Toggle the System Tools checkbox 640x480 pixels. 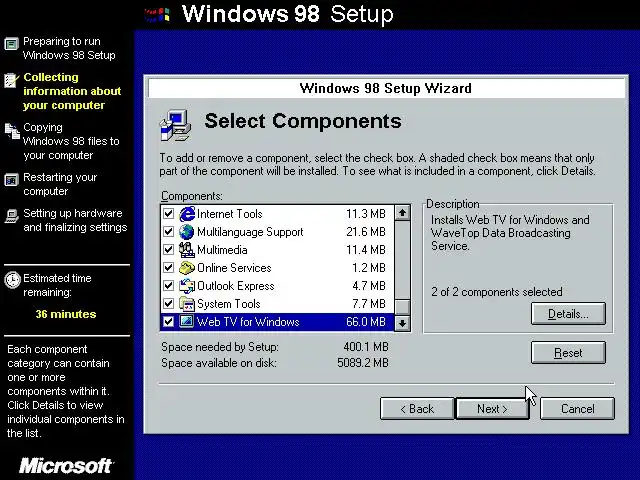click(x=168, y=304)
